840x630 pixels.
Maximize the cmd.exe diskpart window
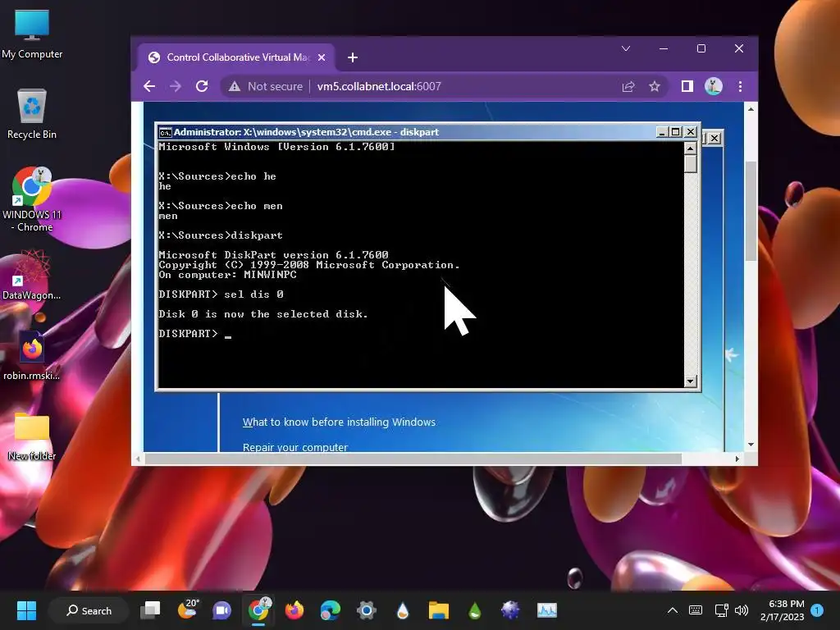click(x=676, y=132)
